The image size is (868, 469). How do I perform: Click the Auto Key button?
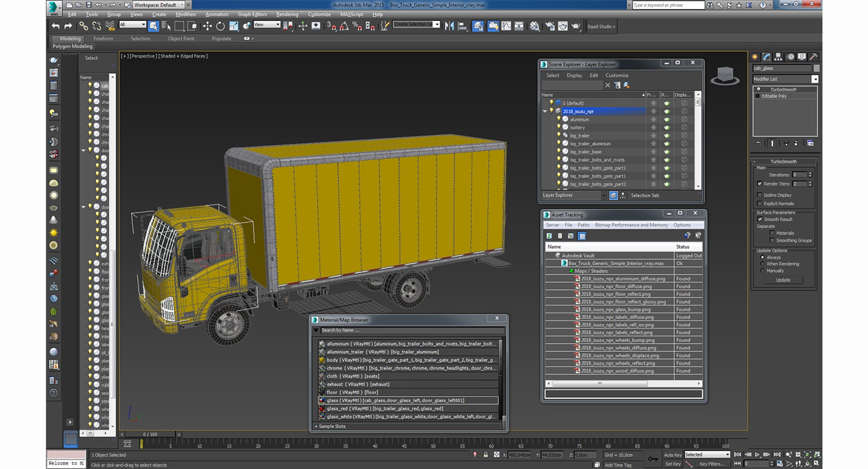(672, 455)
